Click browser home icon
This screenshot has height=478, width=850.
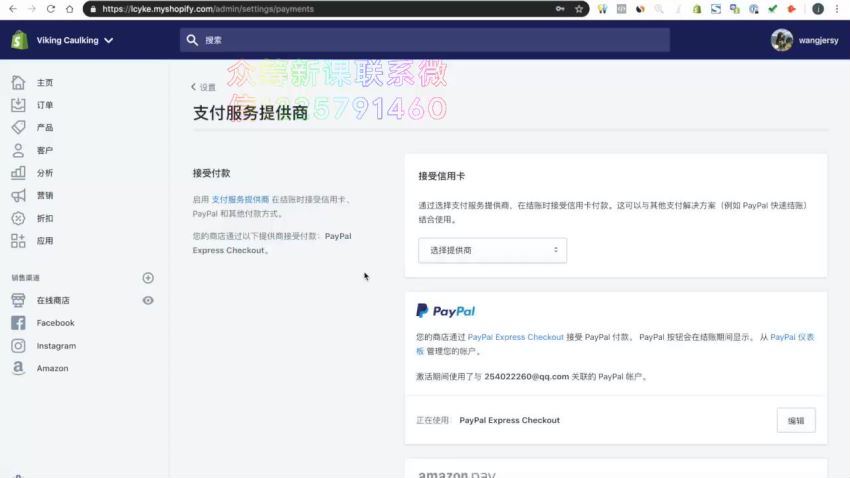coord(69,9)
